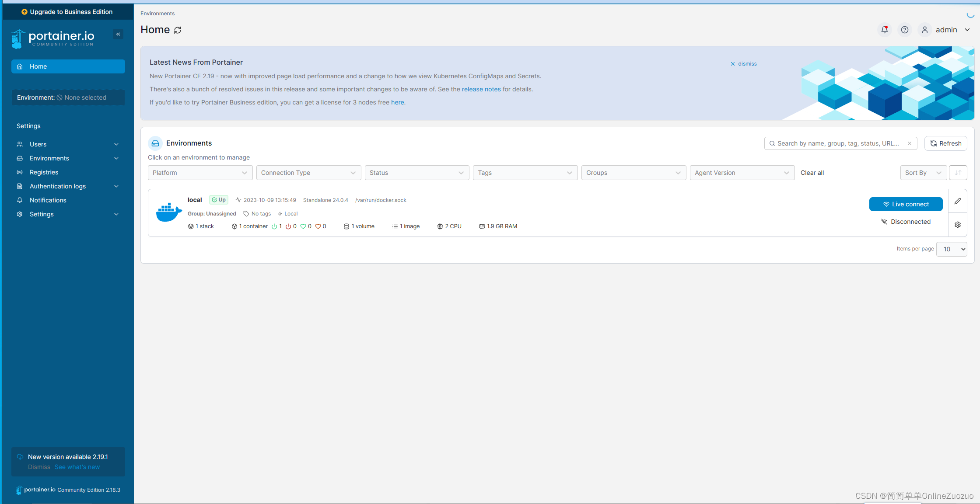Toggle the sort order arrows button
This screenshot has width=980, height=504.
[958, 173]
